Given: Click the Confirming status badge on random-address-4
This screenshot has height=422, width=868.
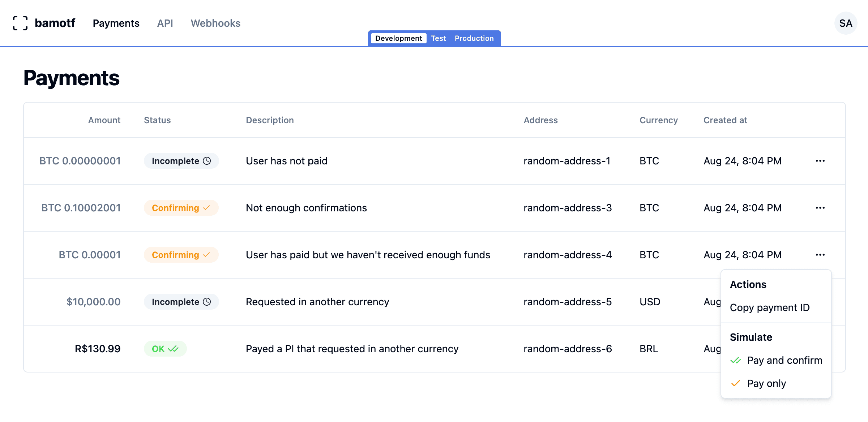Looking at the screenshot, I should click(181, 255).
